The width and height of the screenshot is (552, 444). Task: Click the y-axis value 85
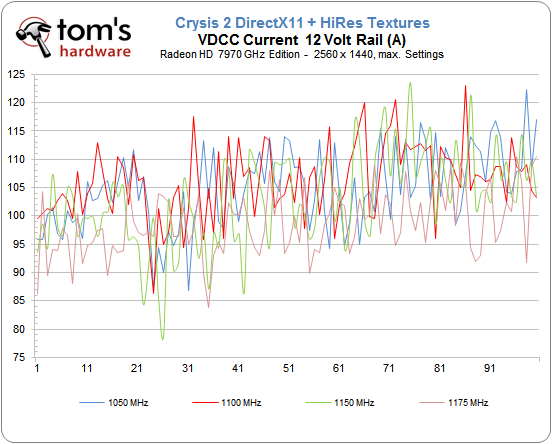(x=19, y=301)
